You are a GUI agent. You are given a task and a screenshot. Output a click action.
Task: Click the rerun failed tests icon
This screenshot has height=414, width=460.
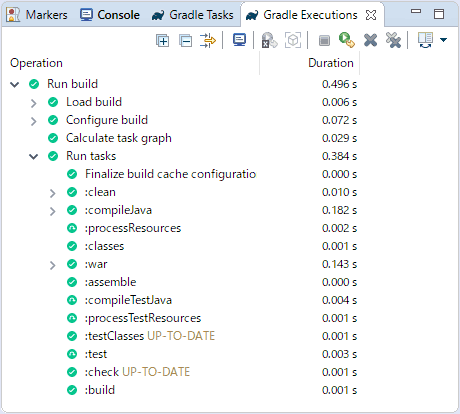click(x=269, y=41)
